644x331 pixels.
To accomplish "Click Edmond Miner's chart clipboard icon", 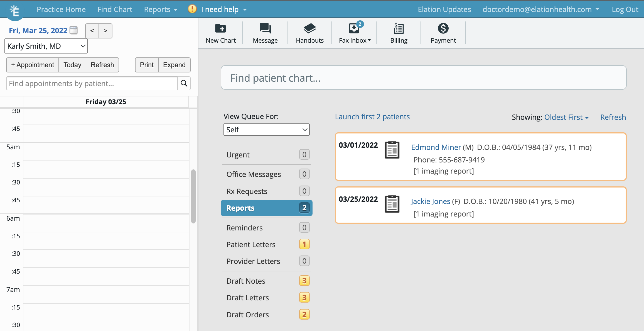I will coord(392,150).
